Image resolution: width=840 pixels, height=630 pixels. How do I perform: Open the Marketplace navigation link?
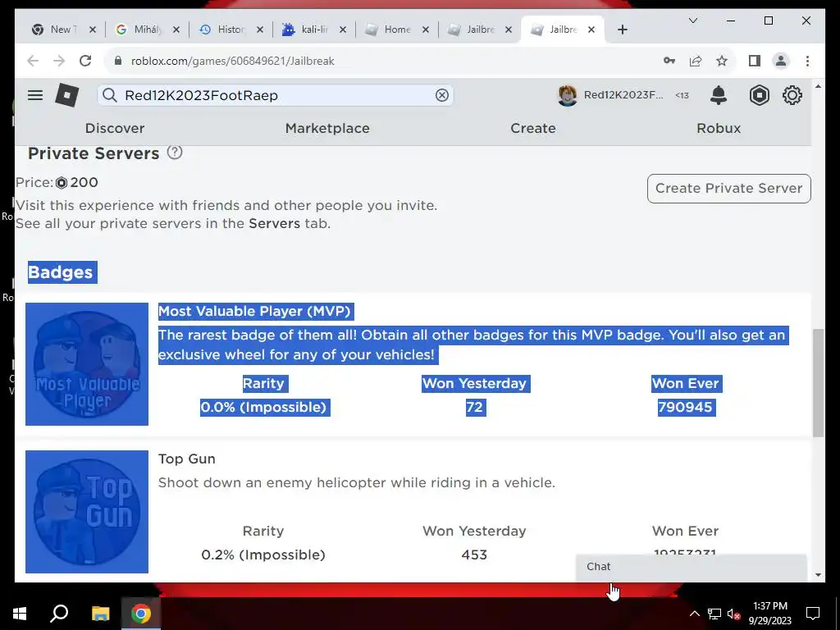coord(327,129)
